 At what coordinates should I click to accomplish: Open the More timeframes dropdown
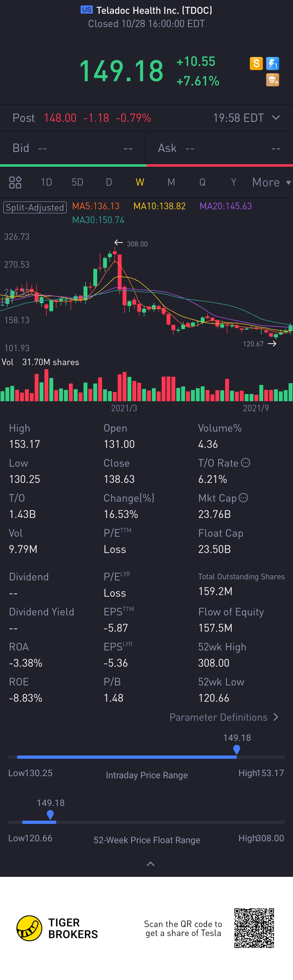tap(271, 183)
